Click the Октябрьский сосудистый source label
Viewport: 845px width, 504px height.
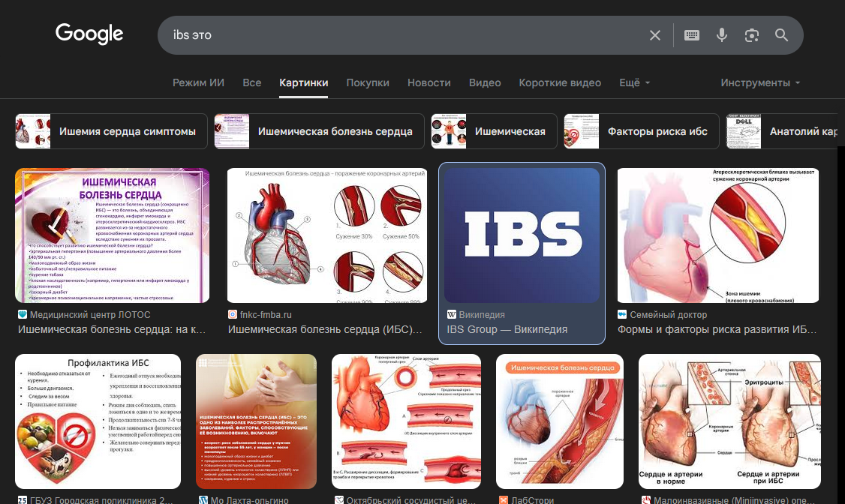tap(411, 499)
